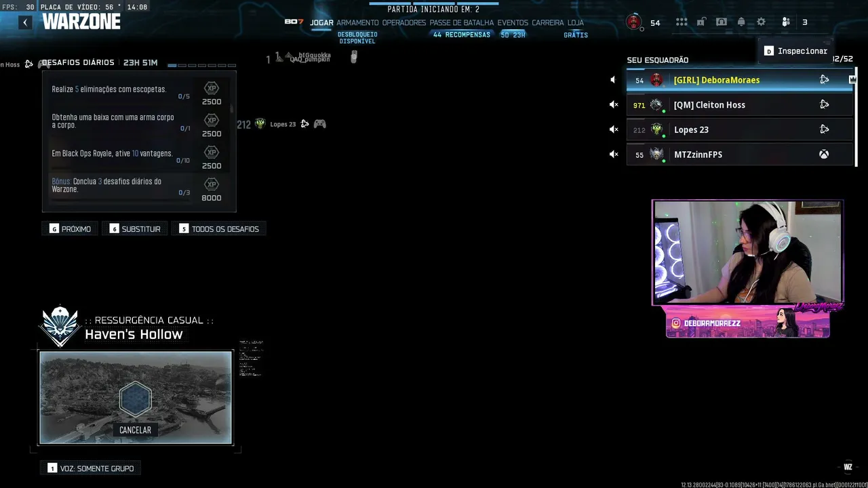
Task: Click the 'GRÁTIS' store label
Action: tap(576, 35)
